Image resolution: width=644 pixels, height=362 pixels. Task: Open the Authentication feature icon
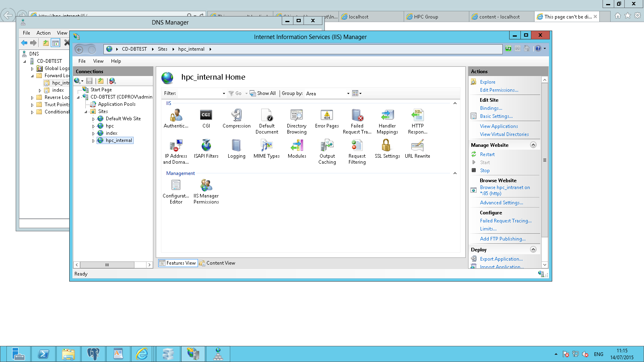(x=176, y=119)
